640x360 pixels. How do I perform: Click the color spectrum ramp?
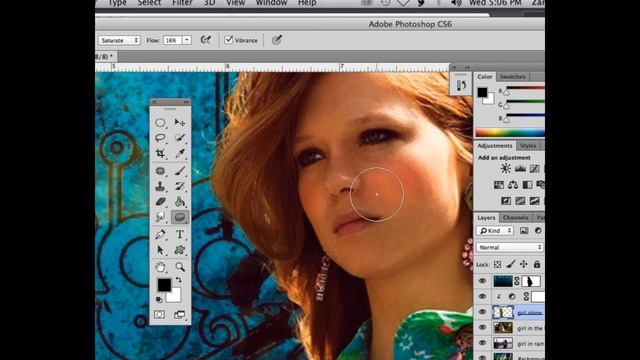point(510,133)
